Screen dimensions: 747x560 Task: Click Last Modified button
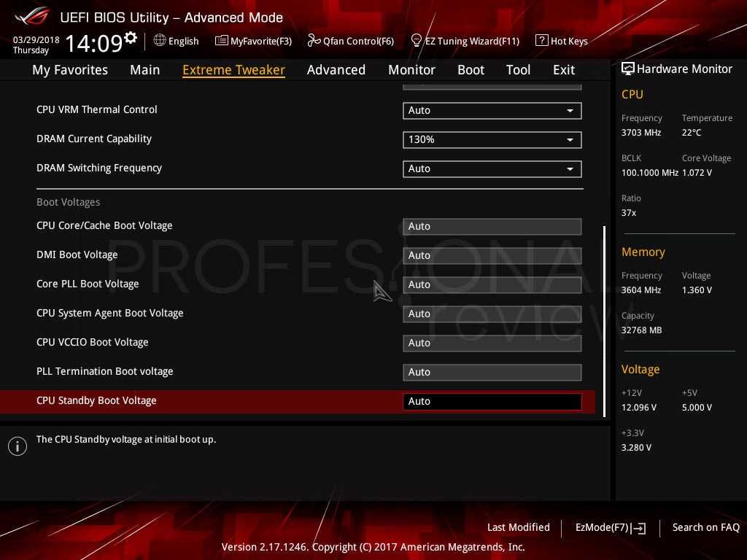519,527
